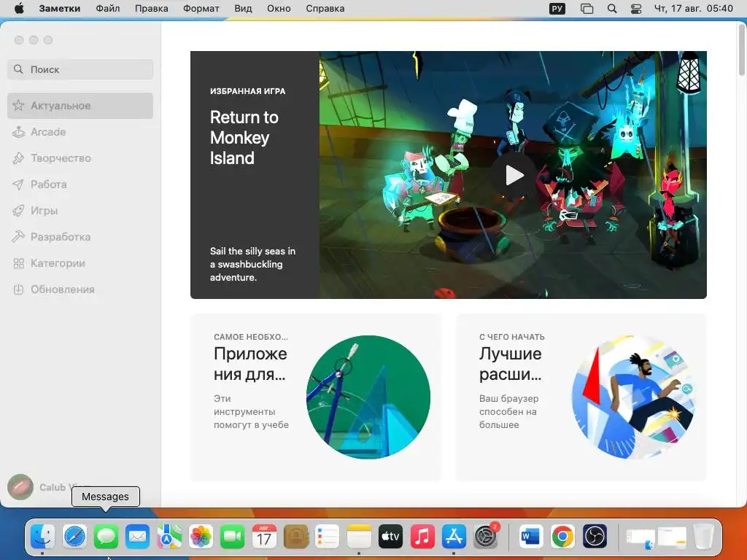
Task: Switch the РУ input source indicator
Action: tap(557, 9)
